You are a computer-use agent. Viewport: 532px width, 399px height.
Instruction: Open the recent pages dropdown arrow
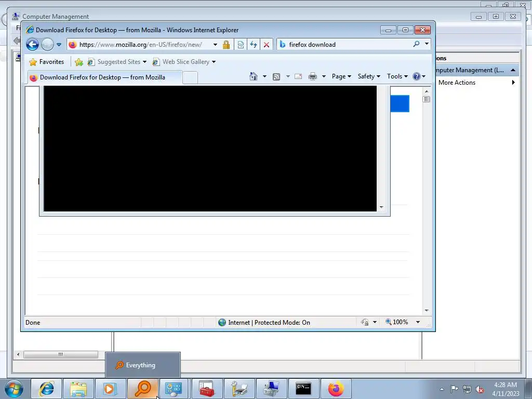pos(59,45)
